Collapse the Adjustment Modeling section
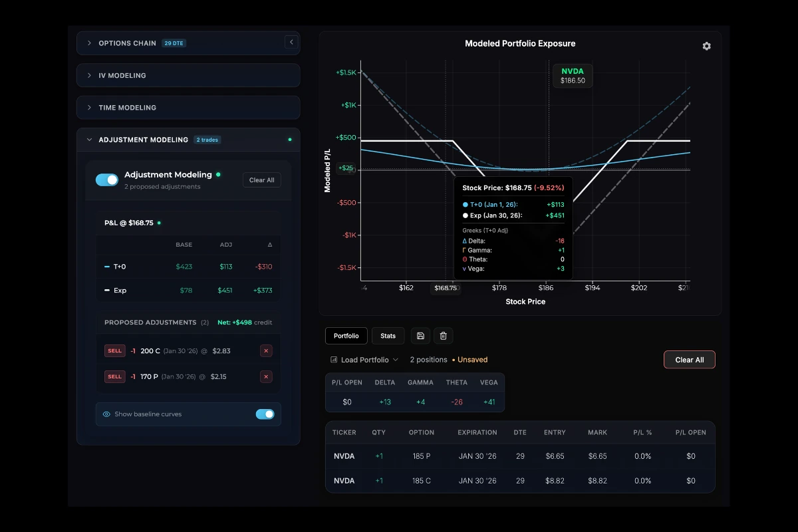The height and width of the screenshot is (532, 798). click(x=143, y=140)
